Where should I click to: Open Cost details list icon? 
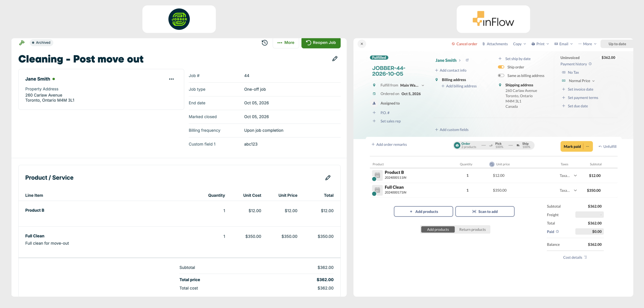point(586,257)
